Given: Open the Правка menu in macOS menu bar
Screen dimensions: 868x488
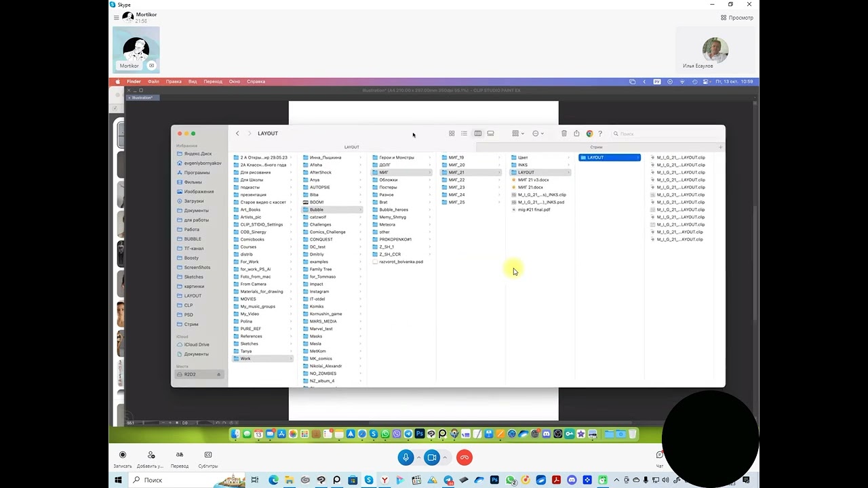Looking at the screenshot, I should [174, 81].
